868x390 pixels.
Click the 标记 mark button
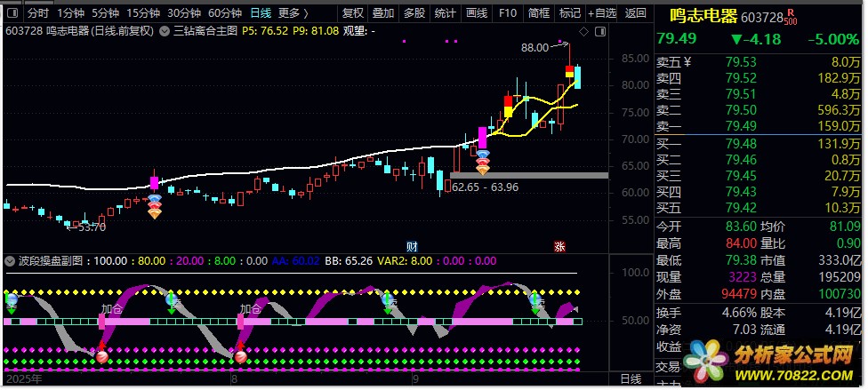[x=569, y=12]
